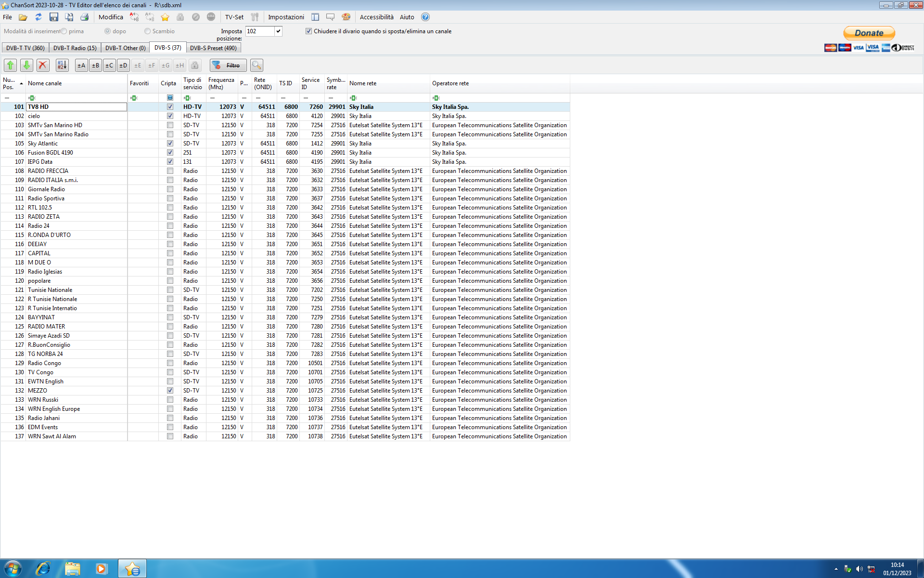Open a channel list file with the folder icon
The width and height of the screenshot is (924, 578).
click(x=23, y=17)
